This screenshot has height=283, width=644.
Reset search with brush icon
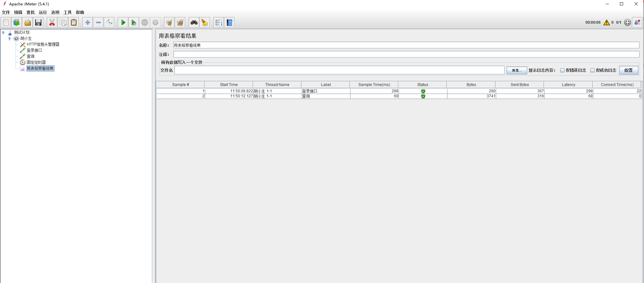[x=205, y=22]
